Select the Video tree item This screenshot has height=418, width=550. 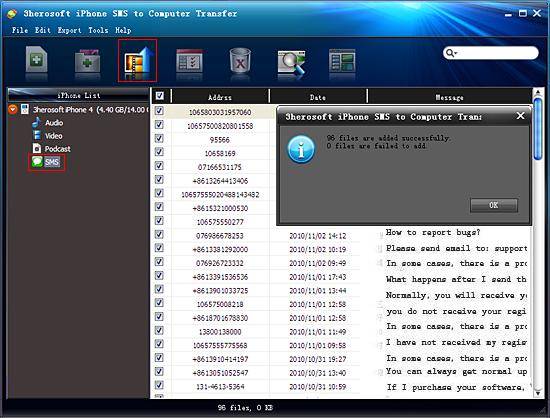[x=53, y=136]
